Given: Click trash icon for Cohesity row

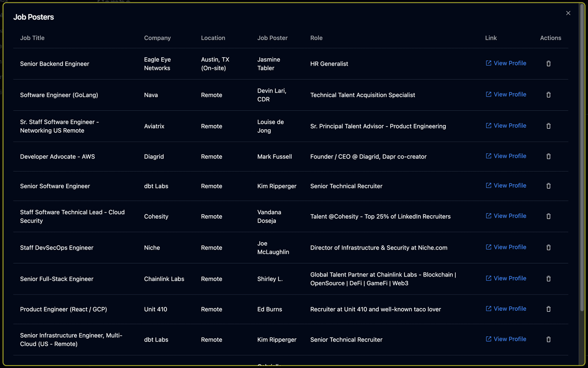Looking at the screenshot, I should [548, 216].
